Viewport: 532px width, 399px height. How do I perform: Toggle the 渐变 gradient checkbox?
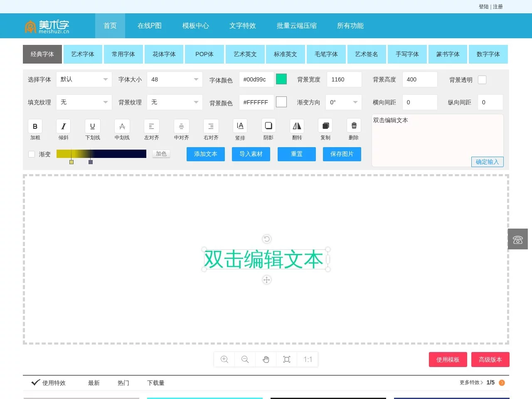point(31,154)
